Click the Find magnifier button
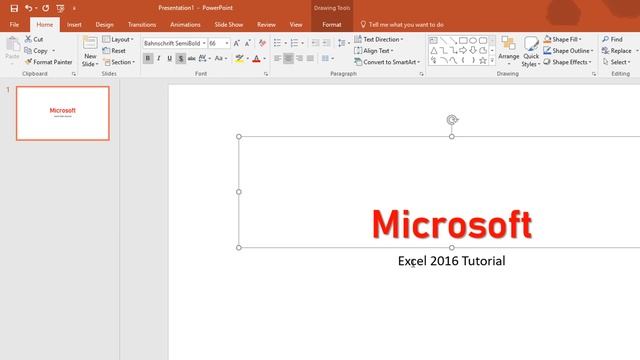Image resolution: width=640 pixels, height=360 pixels. [613, 39]
